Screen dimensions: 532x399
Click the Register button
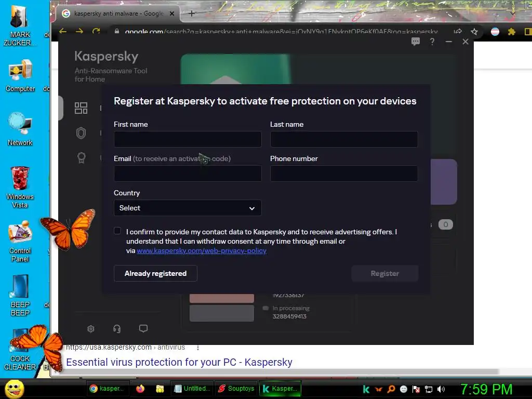coord(385,273)
